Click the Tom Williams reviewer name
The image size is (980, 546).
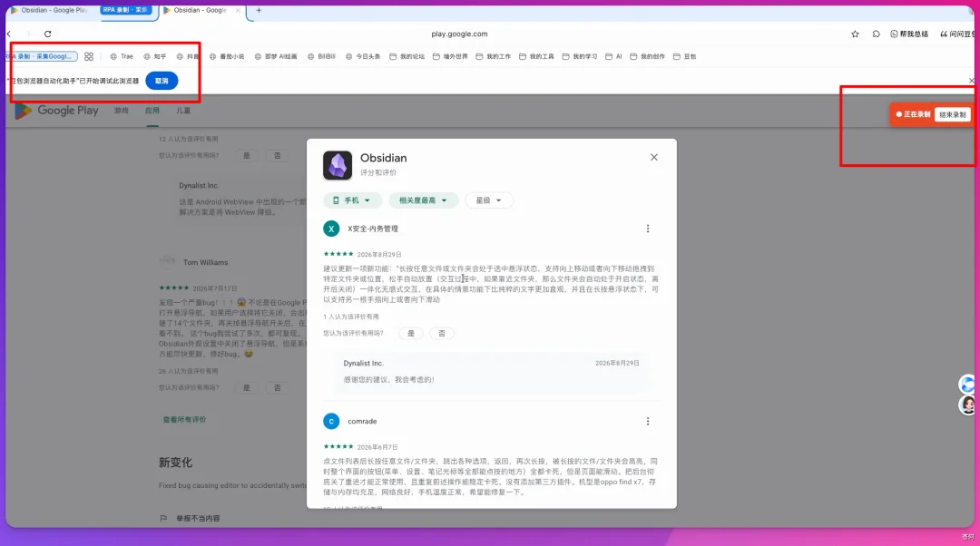206,262
